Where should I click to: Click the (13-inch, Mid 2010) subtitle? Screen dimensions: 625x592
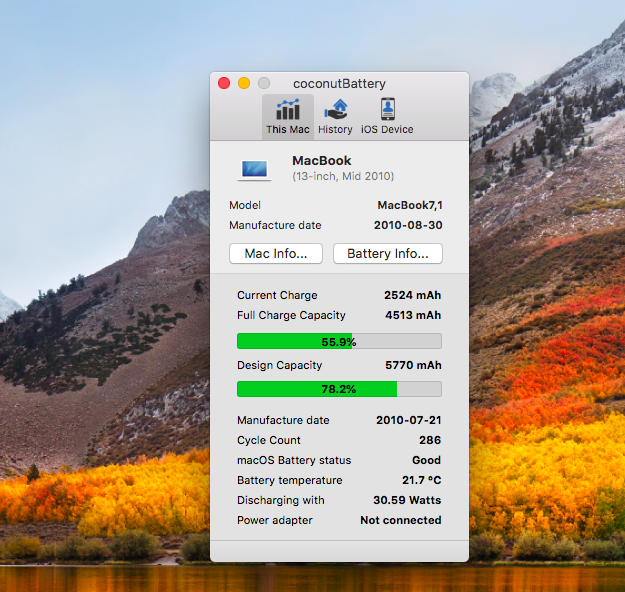pyautogui.click(x=343, y=176)
